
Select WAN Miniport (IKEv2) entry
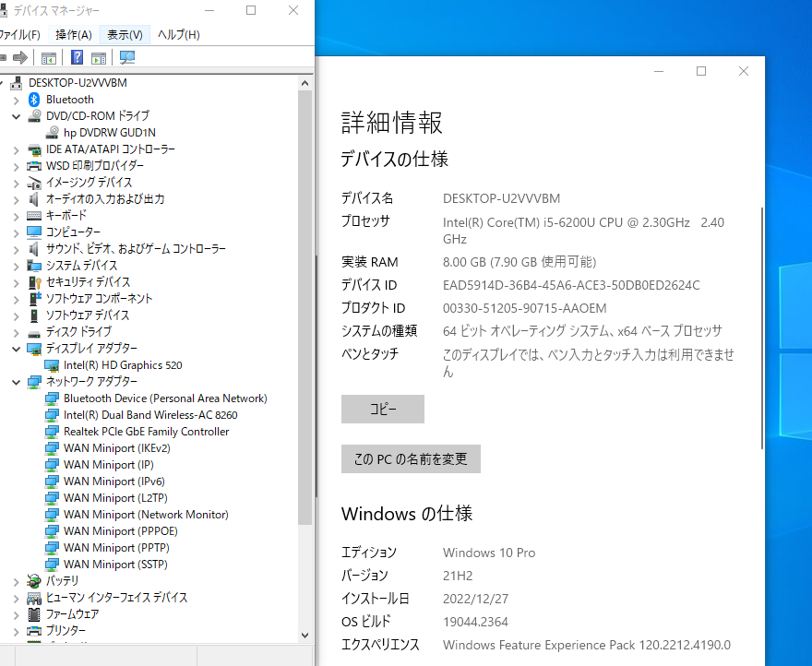coord(117,448)
